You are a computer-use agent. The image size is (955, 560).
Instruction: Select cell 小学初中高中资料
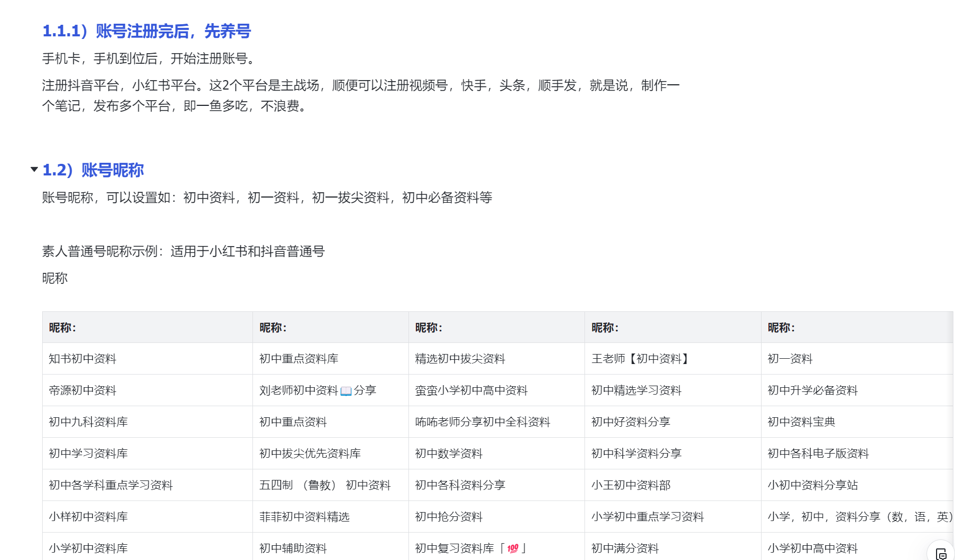[857, 547]
